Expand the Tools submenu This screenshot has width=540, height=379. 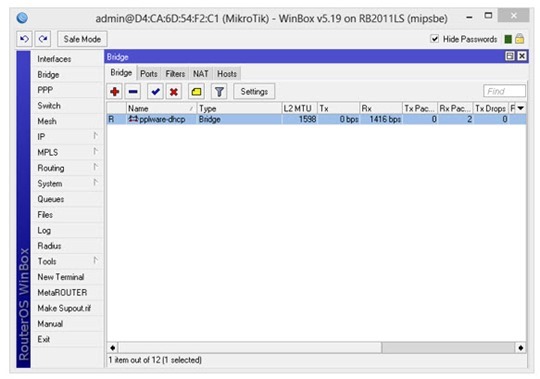pyautogui.click(x=67, y=261)
